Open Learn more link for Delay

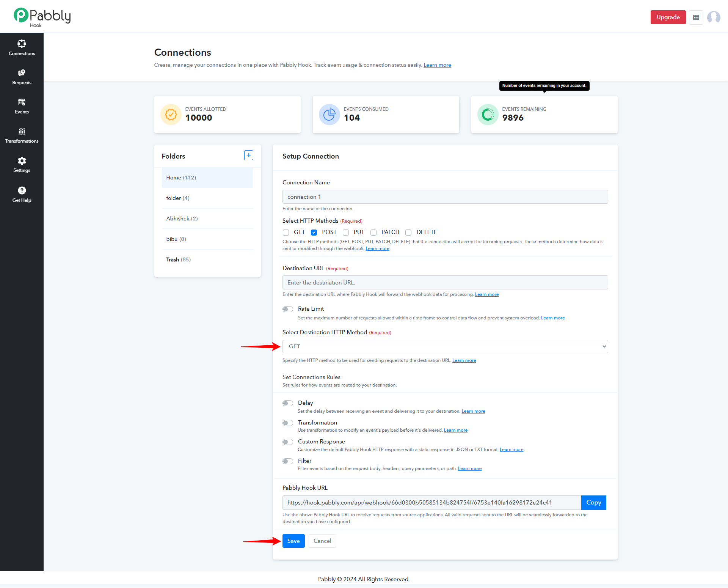[x=473, y=412]
